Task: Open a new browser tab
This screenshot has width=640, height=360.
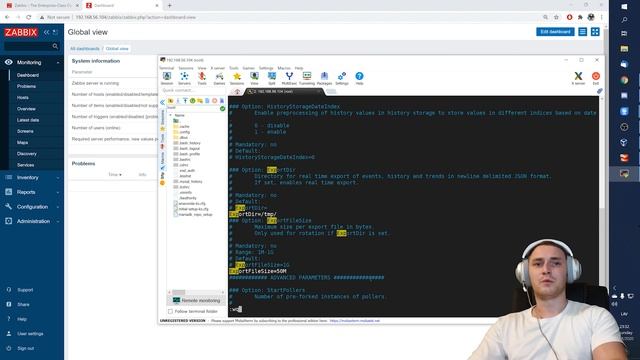Action: tap(169, 6)
